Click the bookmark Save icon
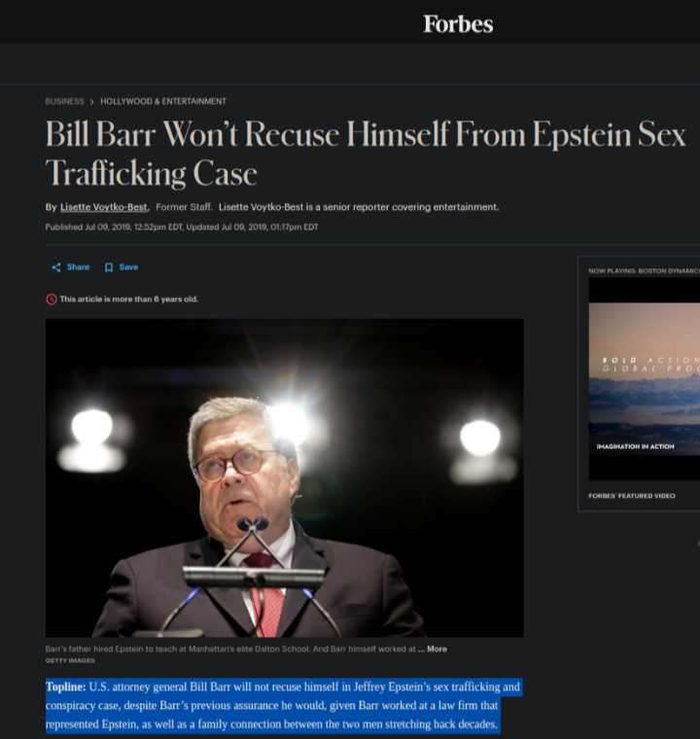Screen dimensions: 700x739 tap(109, 267)
